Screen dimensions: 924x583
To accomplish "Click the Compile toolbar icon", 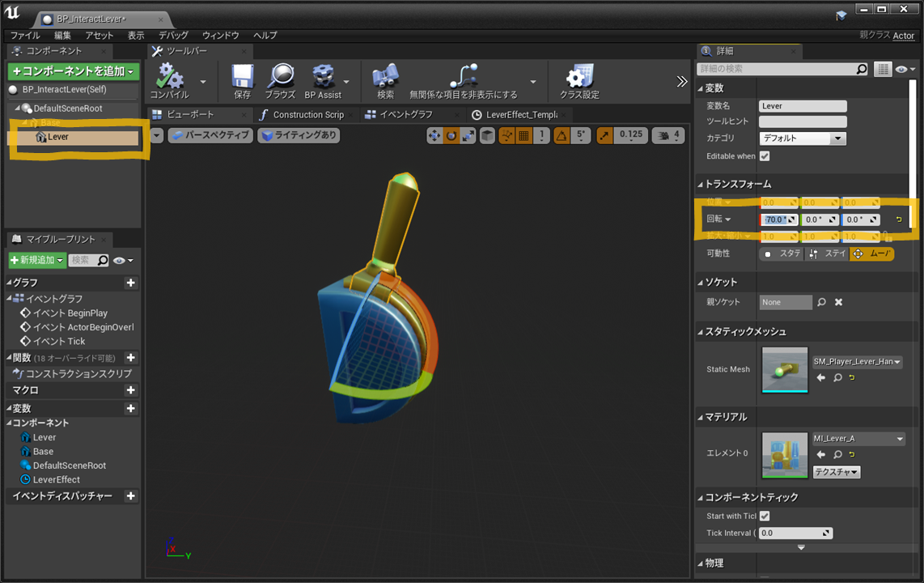I will point(169,76).
